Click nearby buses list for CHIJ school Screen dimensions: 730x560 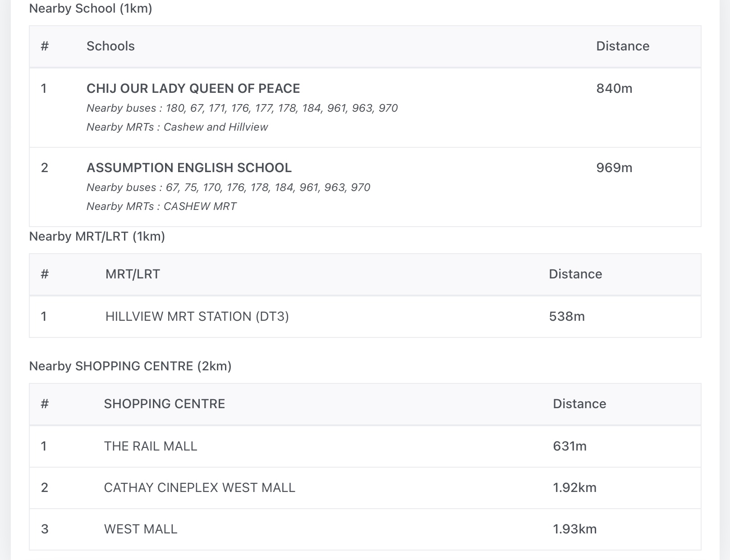click(x=242, y=108)
